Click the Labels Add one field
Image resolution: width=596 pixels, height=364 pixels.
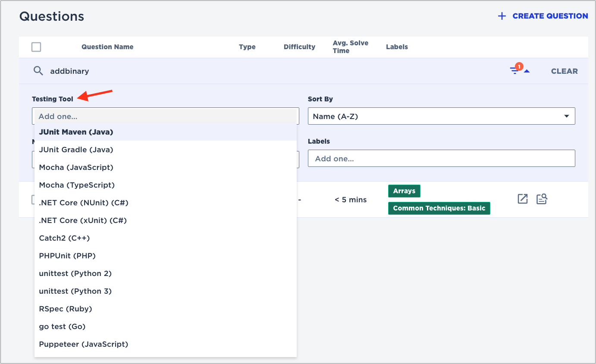coord(441,158)
